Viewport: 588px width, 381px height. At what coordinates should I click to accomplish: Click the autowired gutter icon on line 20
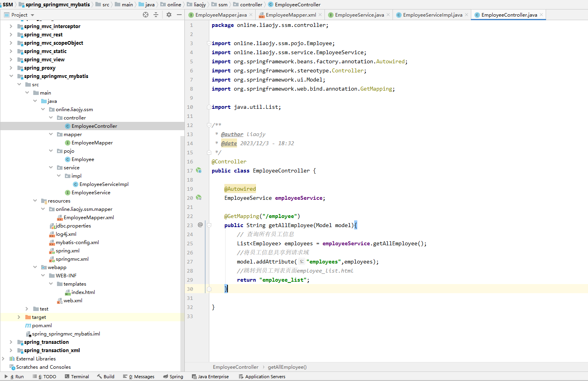(x=199, y=197)
